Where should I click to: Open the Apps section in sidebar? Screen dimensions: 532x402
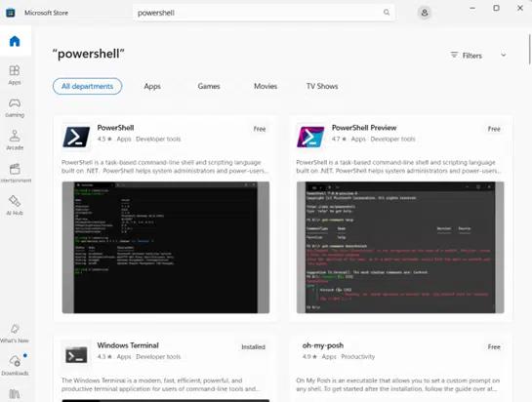(x=15, y=75)
